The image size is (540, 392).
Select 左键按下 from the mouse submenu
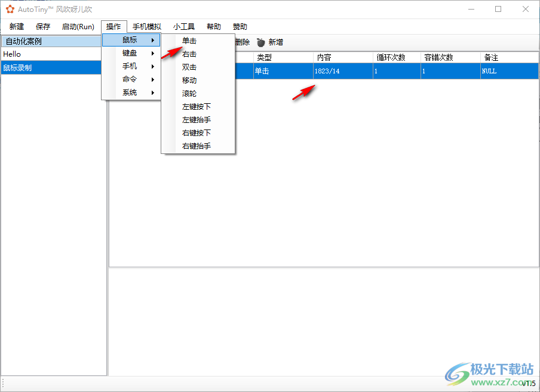pos(195,106)
